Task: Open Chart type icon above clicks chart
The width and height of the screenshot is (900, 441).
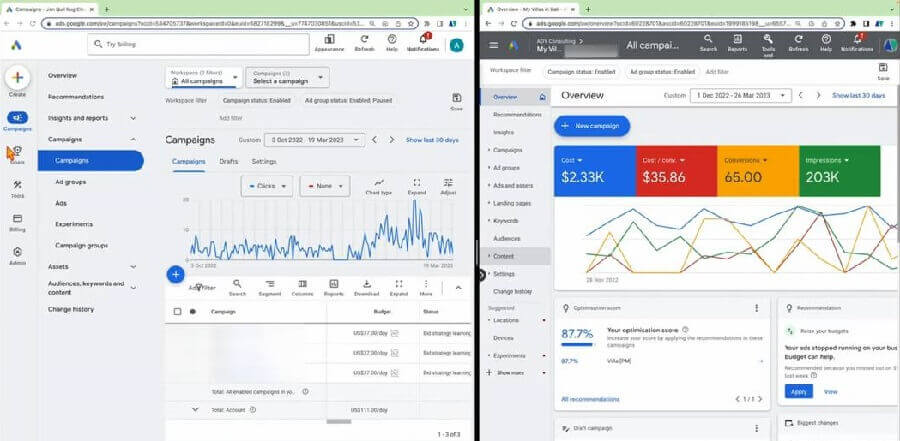Action: point(378,183)
